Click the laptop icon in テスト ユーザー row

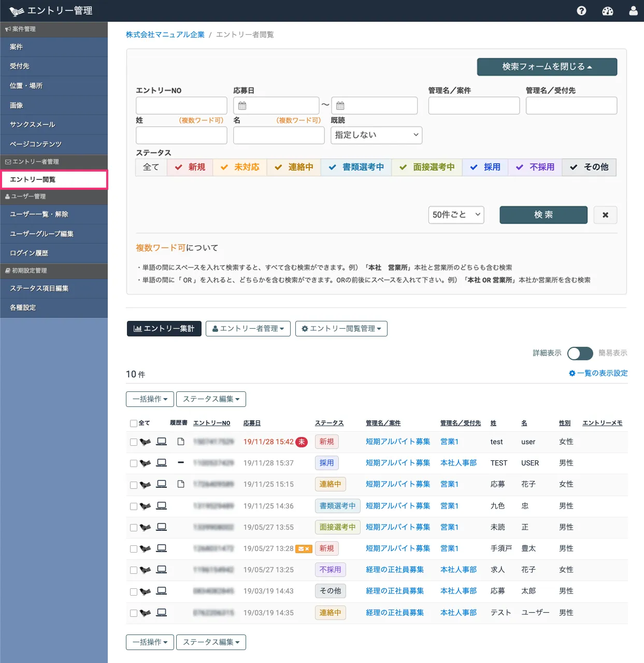point(162,613)
